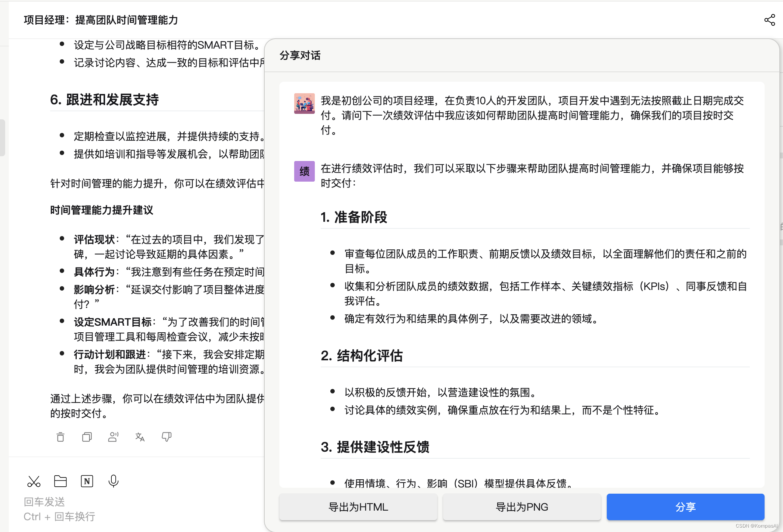Click the 分享对话 dialog header
783x532 pixels.
click(x=300, y=55)
